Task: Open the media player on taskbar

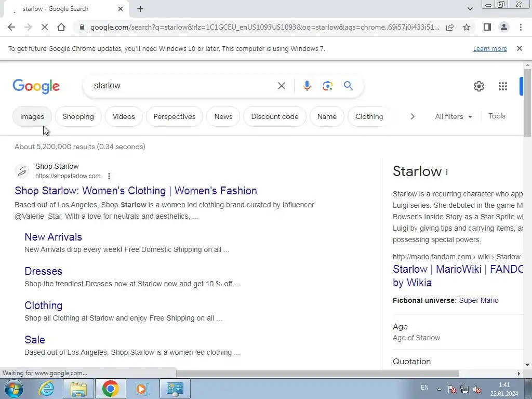Action: (142, 389)
